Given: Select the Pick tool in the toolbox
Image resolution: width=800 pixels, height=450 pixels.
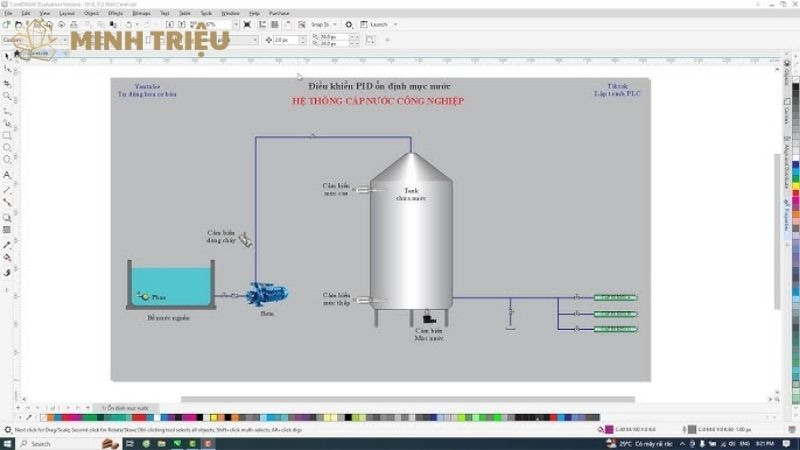Looking at the screenshot, I should pos(7,56).
